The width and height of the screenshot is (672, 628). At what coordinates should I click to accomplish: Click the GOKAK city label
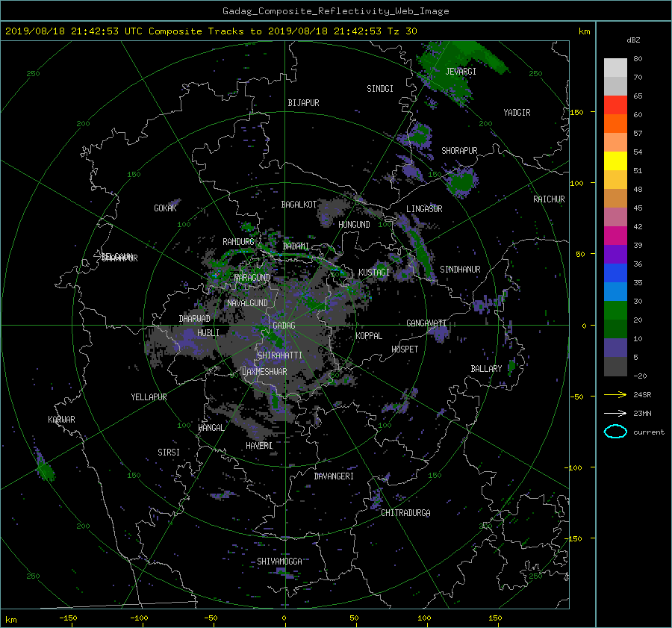[x=166, y=208]
